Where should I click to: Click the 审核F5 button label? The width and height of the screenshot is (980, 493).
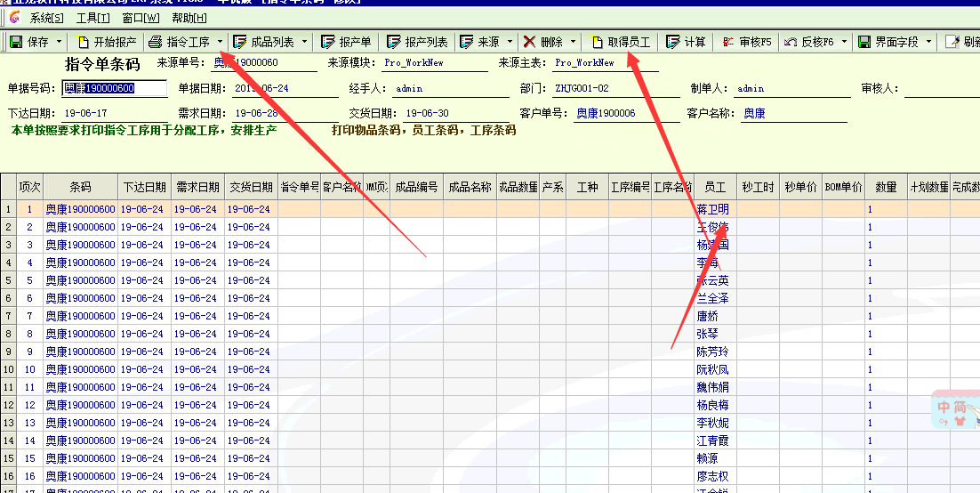click(x=756, y=42)
